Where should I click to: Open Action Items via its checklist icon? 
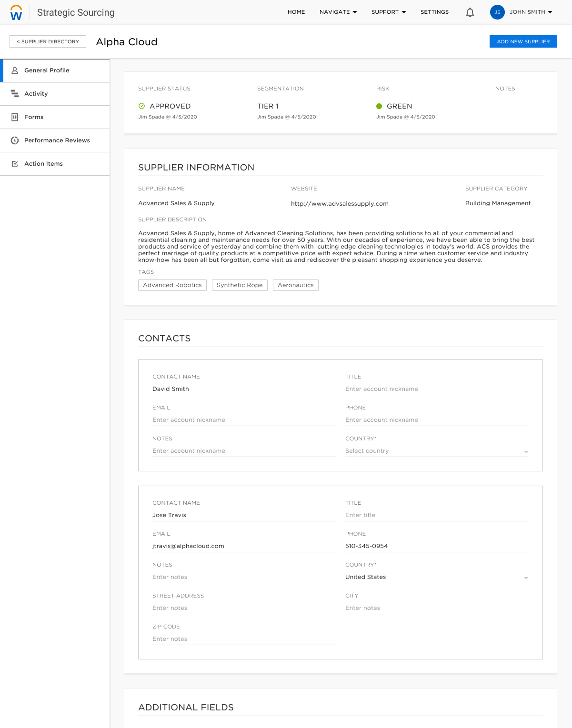coord(15,163)
